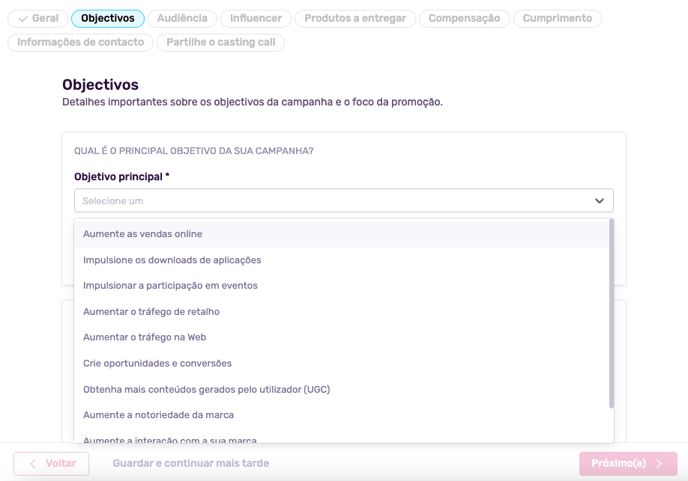Select Aumente a notoriedade da marca

[341, 415]
